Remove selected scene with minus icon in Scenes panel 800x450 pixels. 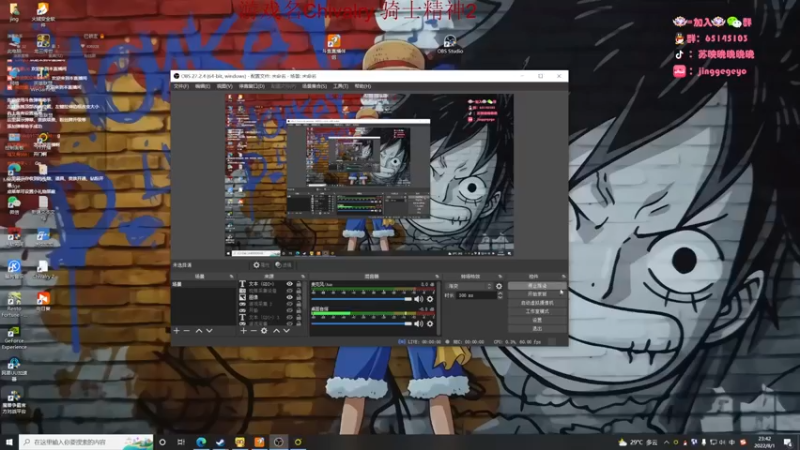186,331
